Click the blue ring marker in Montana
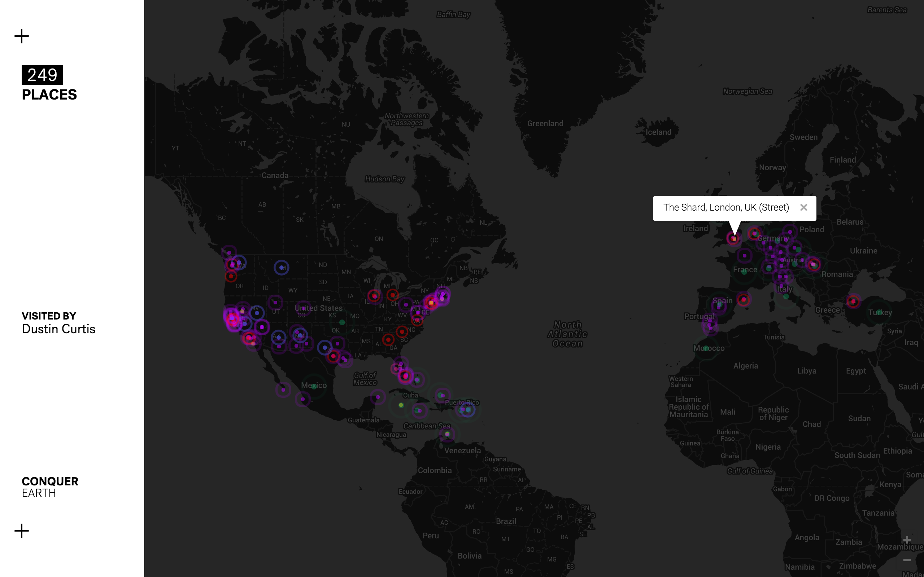The height and width of the screenshot is (577, 924). pos(282,268)
